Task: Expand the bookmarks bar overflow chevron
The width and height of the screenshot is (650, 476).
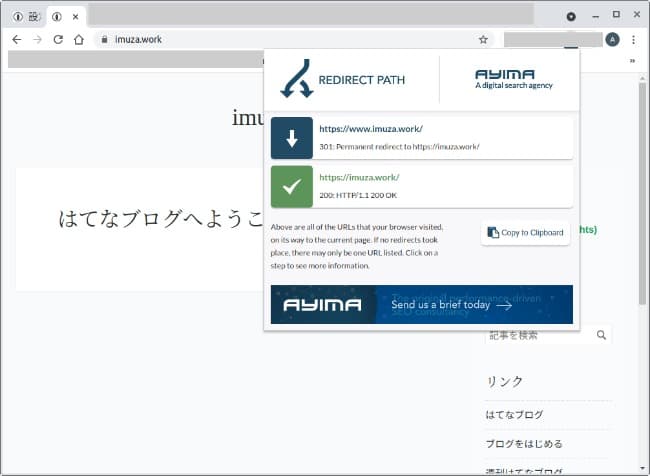Action: (632, 61)
